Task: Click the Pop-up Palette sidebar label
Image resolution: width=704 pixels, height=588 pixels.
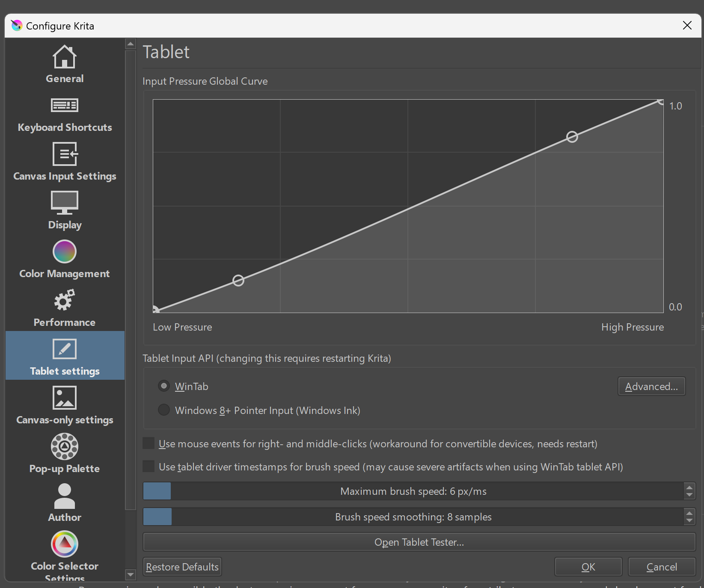Action: [x=65, y=469]
